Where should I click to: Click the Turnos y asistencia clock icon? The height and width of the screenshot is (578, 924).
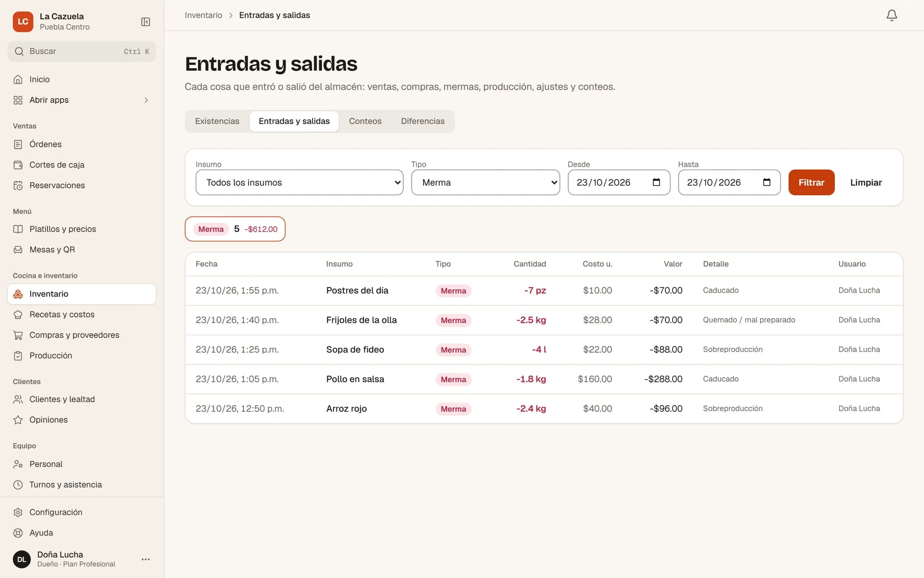point(18,485)
